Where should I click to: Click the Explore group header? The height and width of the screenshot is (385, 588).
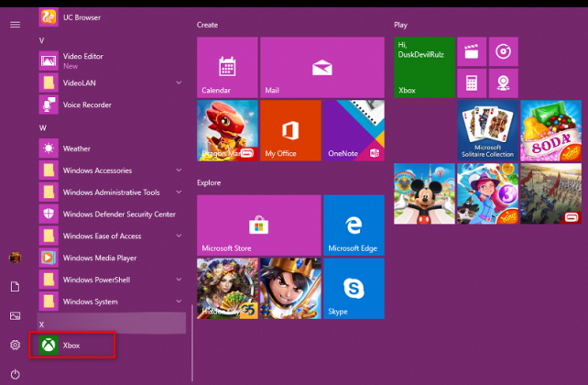209,182
